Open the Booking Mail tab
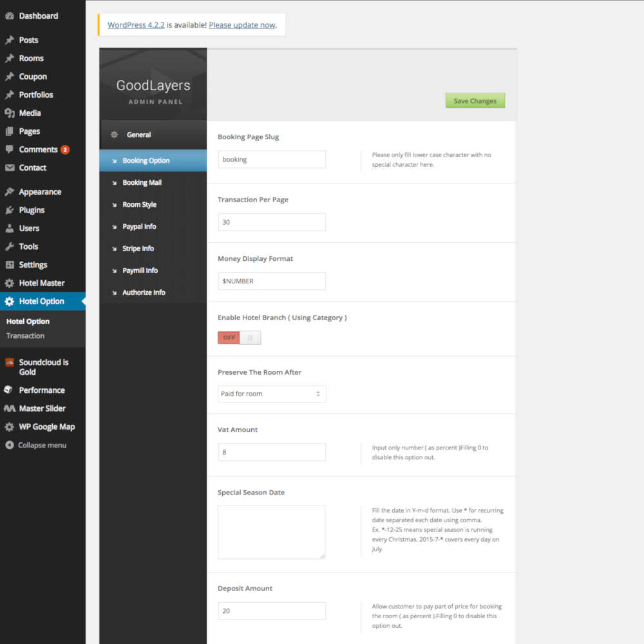644x644 pixels. coord(142,183)
